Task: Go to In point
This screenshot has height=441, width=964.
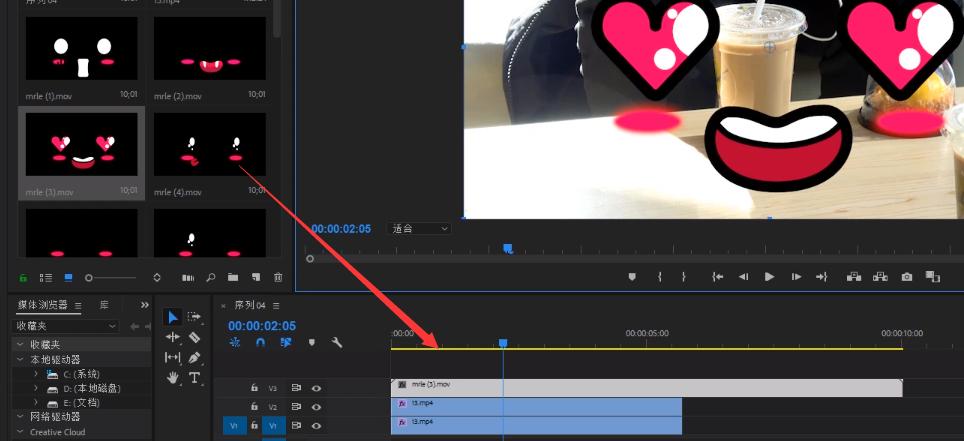Action: point(717,277)
